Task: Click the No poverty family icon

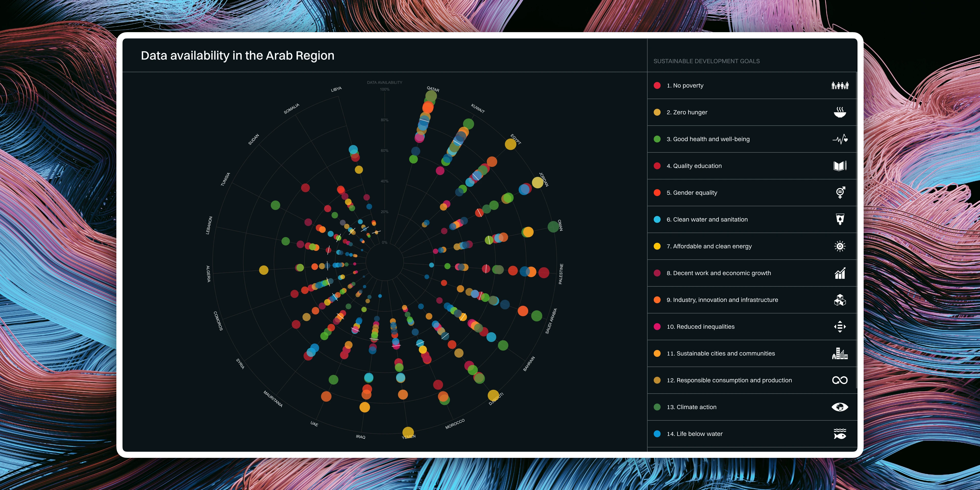Action: pyautogui.click(x=840, y=85)
